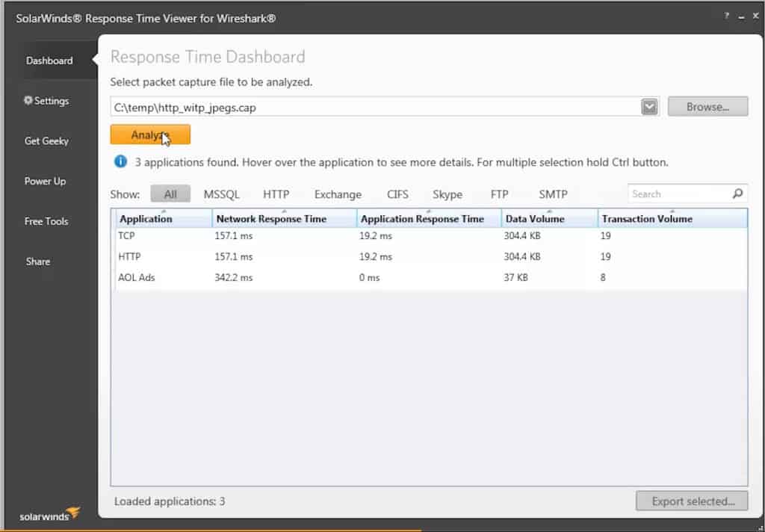Click the 37 KB data volume cell

pos(515,278)
